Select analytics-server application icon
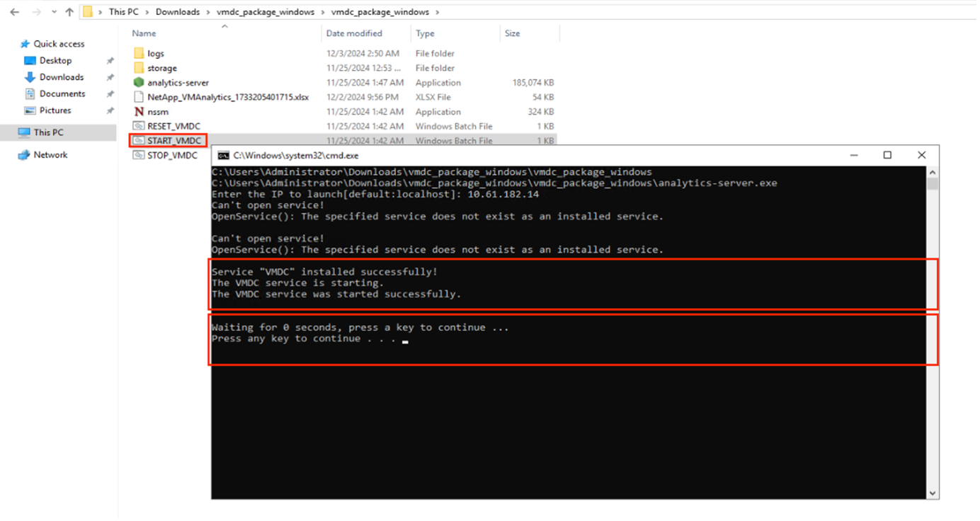The image size is (980, 521). 139,82
